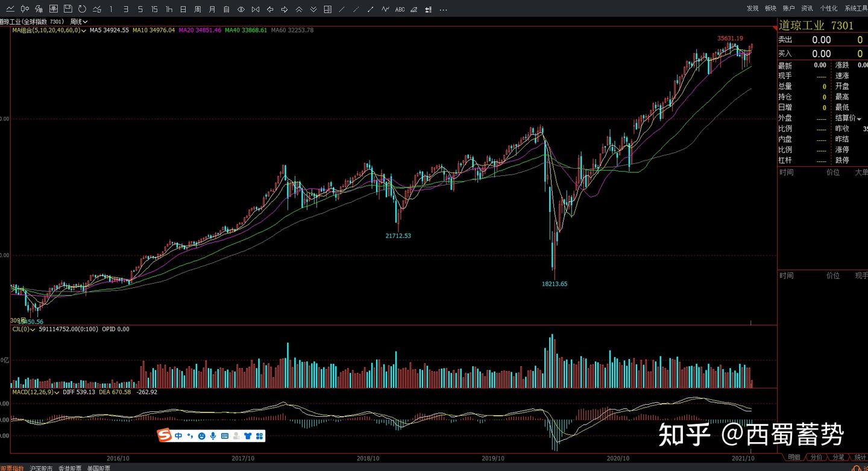Image resolution: width=868 pixels, height=471 pixels.
Task: Open the 沪深股市 bottom tab
Action: 41,468
